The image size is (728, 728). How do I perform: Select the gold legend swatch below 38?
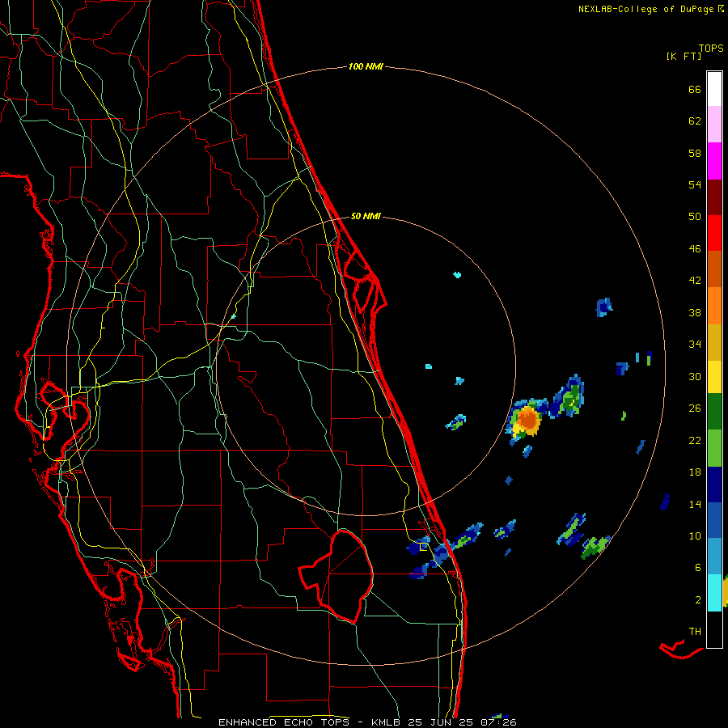point(714,342)
